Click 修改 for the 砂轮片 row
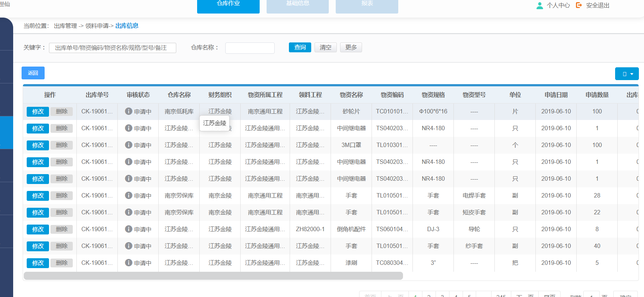Screen dimensions: 644x297 click(38, 112)
